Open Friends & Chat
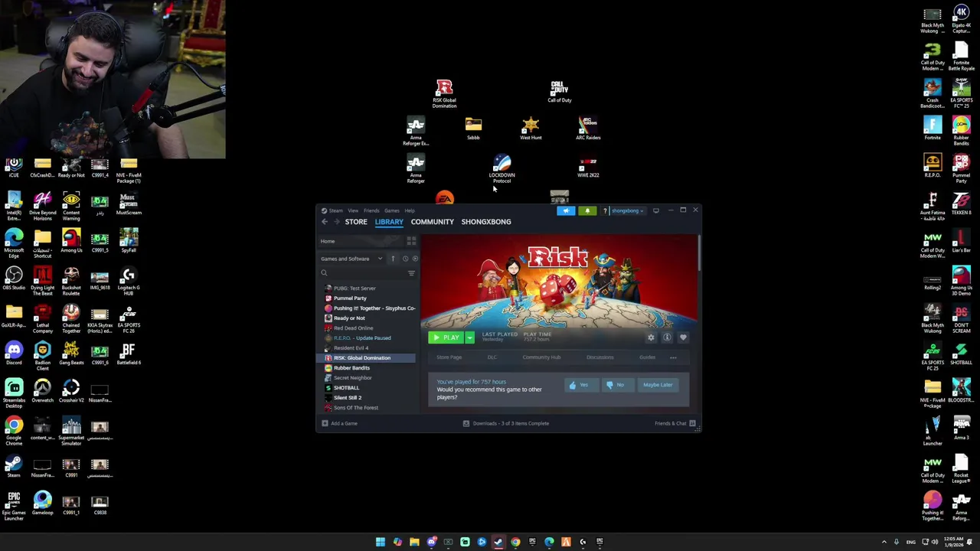 [675, 423]
